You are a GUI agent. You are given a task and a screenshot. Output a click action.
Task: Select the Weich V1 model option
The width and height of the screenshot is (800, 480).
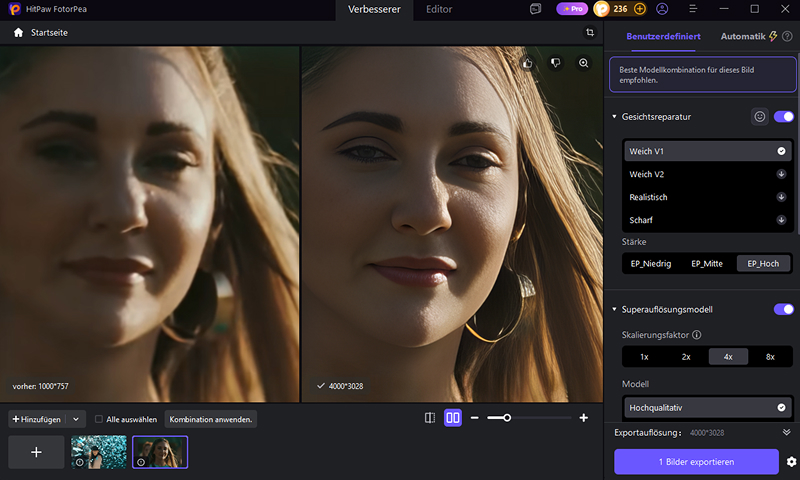coord(708,151)
